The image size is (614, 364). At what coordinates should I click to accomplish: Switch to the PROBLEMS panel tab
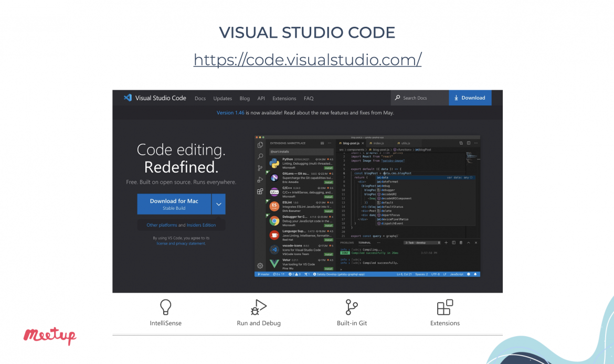[x=347, y=243]
